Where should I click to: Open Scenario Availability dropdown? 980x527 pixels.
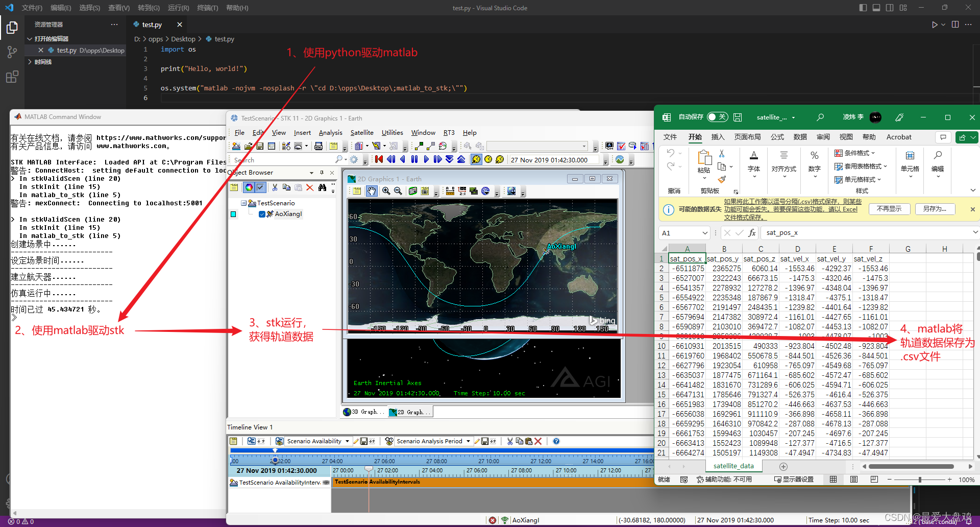tap(348, 441)
